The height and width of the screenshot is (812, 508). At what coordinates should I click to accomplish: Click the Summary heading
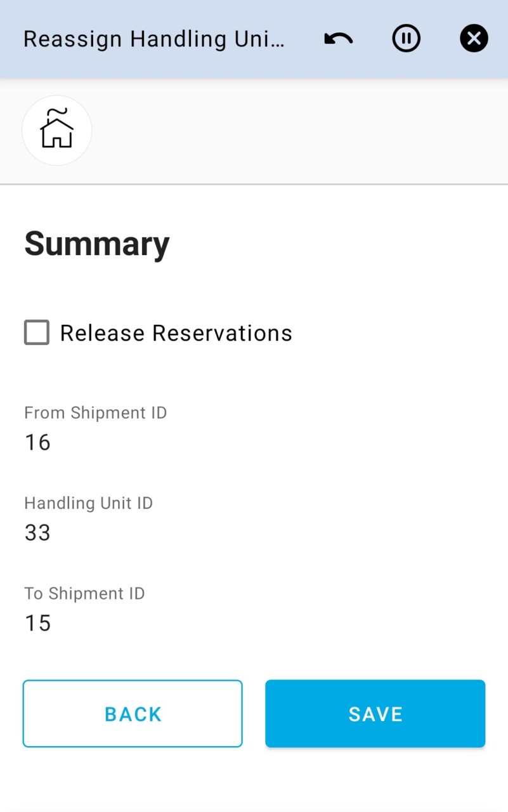point(97,244)
